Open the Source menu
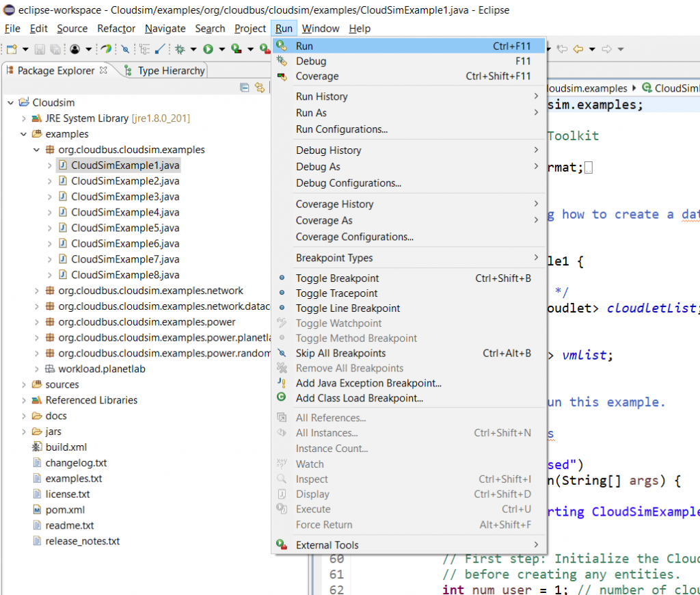This screenshot has width=700, height=595. 72,29
